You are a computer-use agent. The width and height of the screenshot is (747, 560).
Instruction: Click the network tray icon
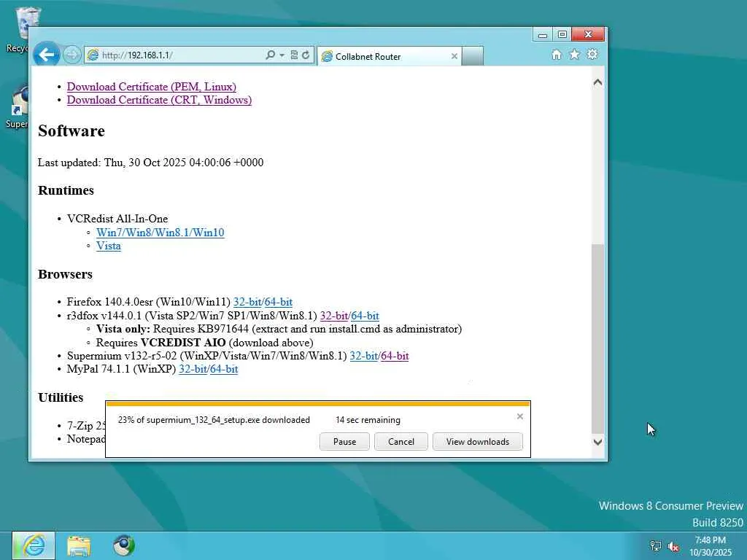[x=656, y=546]
